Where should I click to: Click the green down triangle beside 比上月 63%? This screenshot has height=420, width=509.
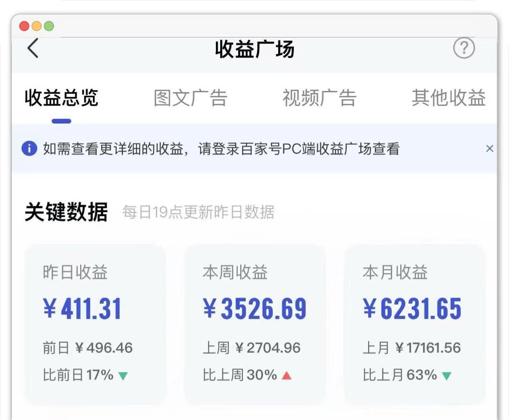pos(446,376)
